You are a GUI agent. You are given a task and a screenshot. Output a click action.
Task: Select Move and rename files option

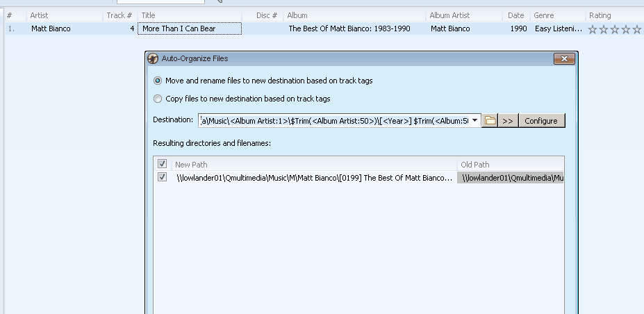(158, 81)
